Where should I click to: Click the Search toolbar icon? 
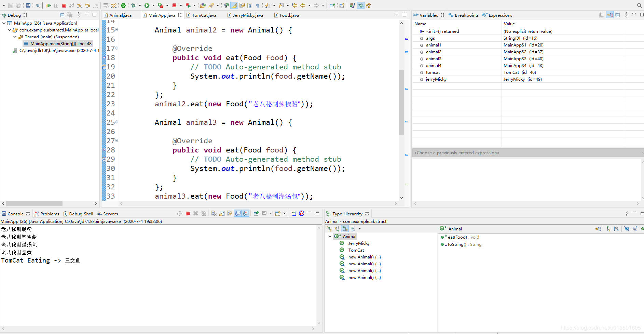coord(211,5)
